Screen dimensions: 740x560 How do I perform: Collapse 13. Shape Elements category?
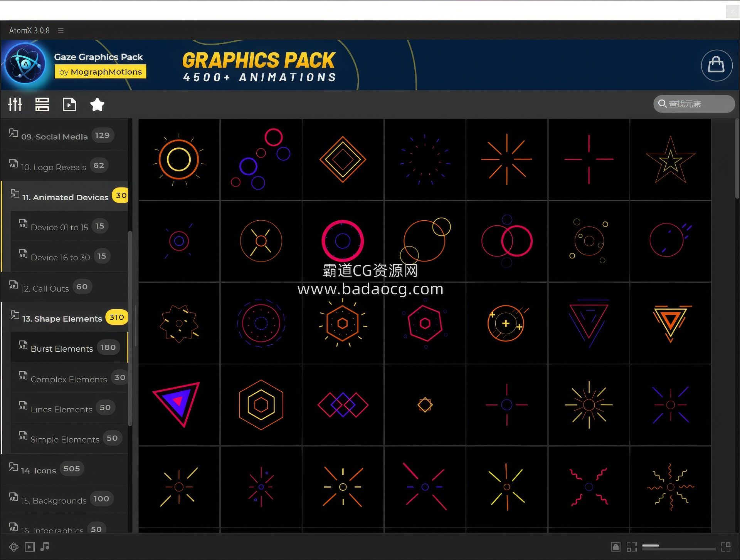point(65,317)
